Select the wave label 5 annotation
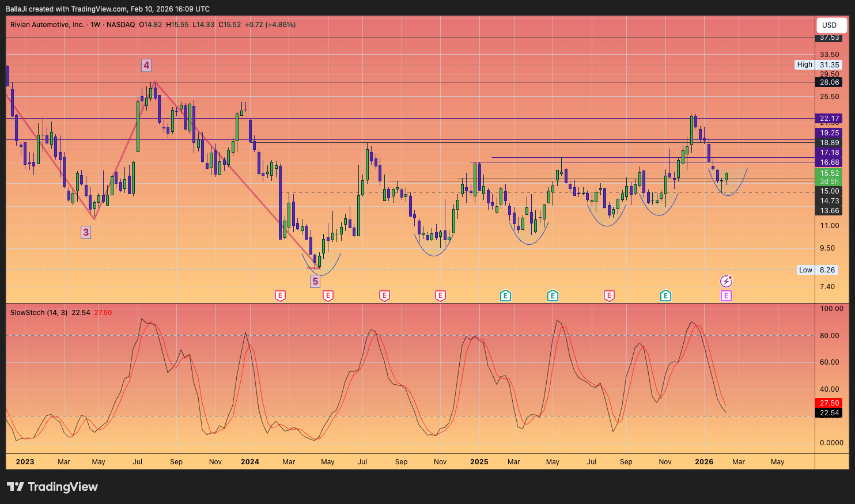 coord(315,281)
